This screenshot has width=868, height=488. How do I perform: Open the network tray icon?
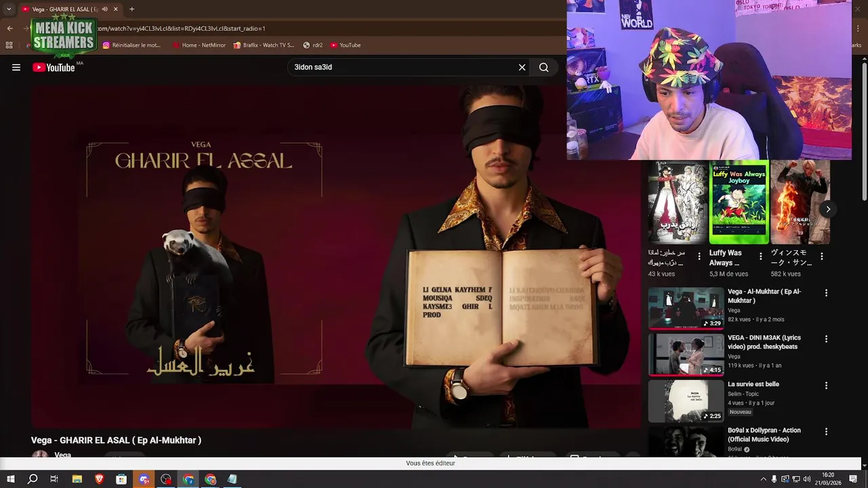click(796, 479)
